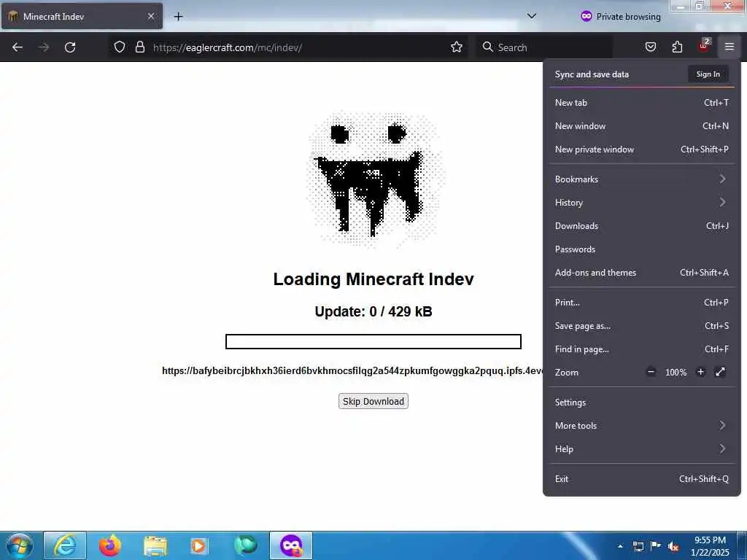Click the network tray icon
Viewport: 747px width, 560px height.
638,545
